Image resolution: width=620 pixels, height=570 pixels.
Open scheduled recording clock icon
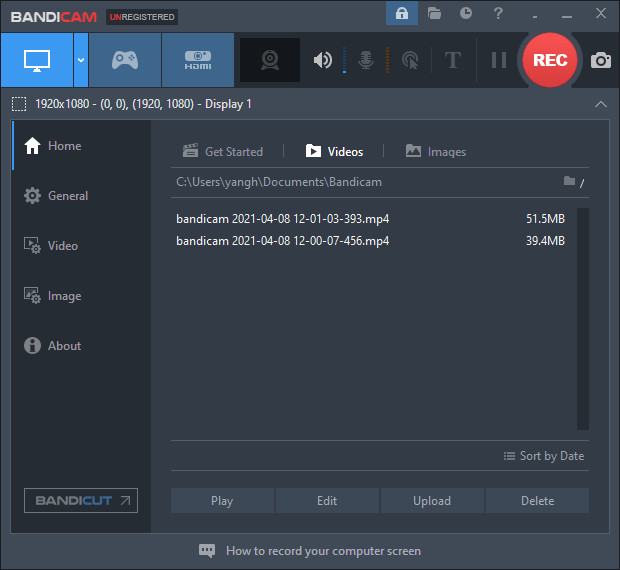[x=466, y=13]
